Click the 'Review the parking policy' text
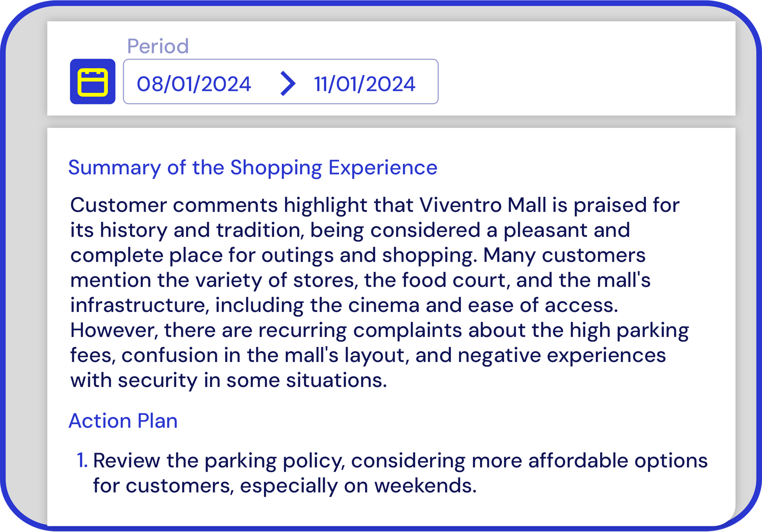This screenshot has height=532, width=762. (x=219, y=461)
